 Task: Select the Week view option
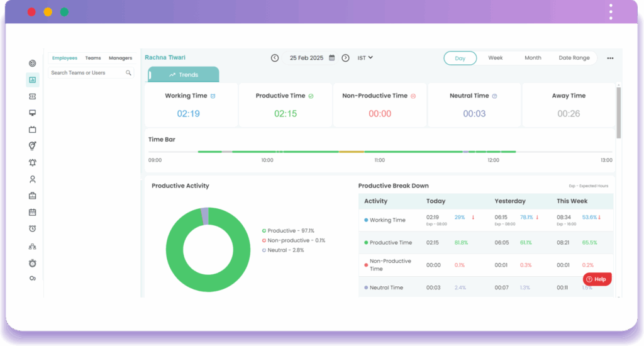point(495,58)
